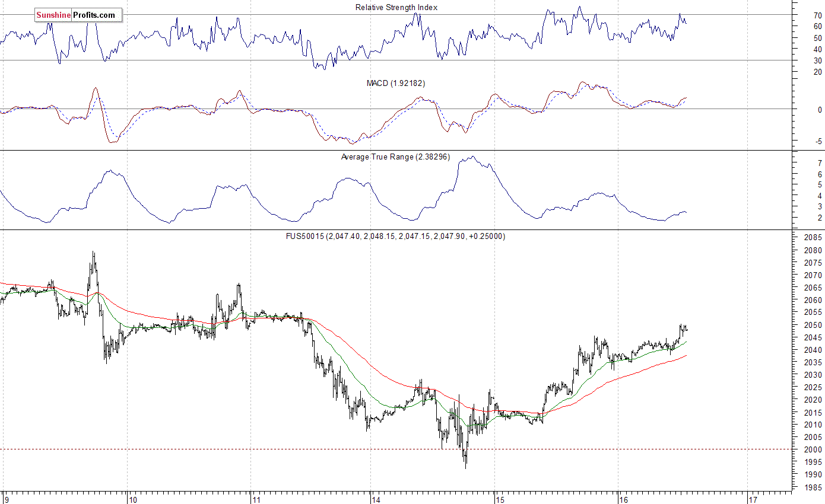Click the MACD (1.92182) label
This screenshot has height=504, width=825.
pyautogui.click(x=396, y=84)
